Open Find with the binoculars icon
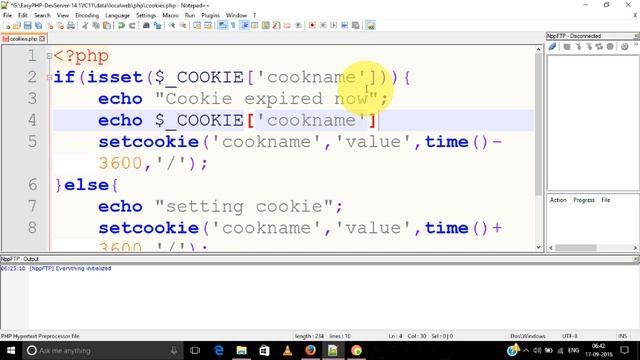640x360 pixels. pos(146,25)
